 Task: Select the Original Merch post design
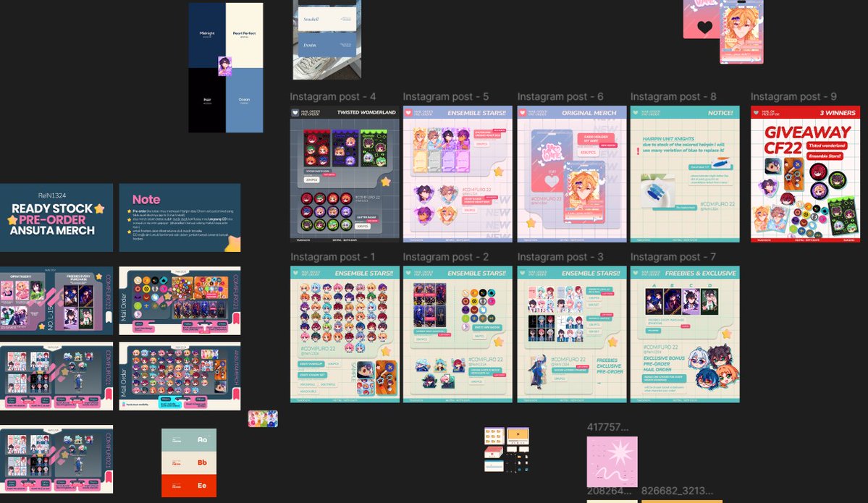click(x=572, y=174)
